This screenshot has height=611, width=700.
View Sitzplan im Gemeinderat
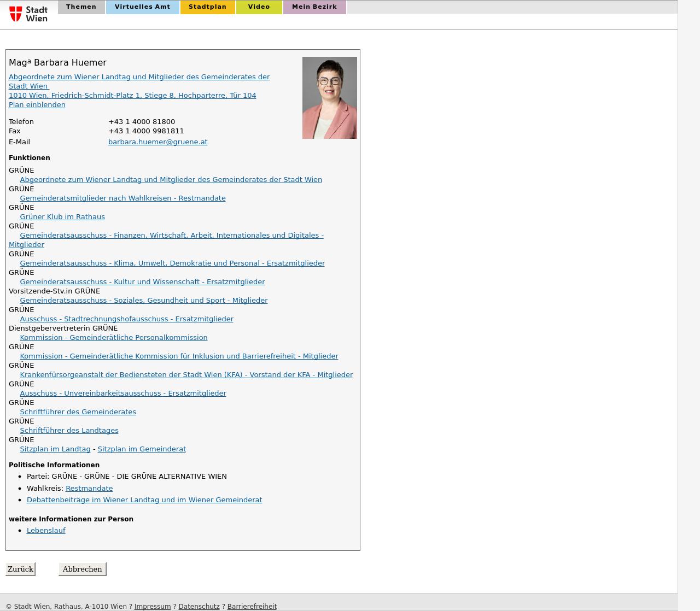point(142,449)
